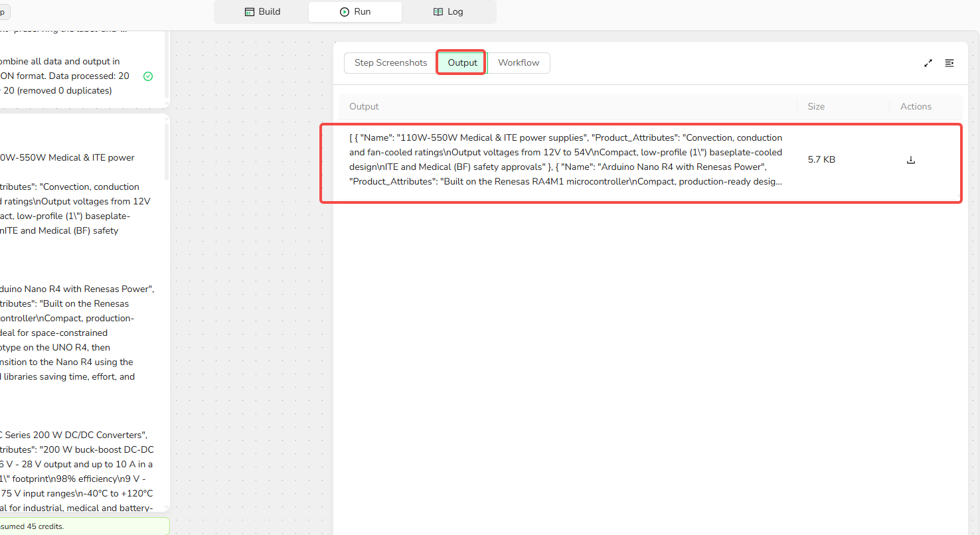Click the Output column header
Viewport: 980px width, 535px height.
[364, 107]
